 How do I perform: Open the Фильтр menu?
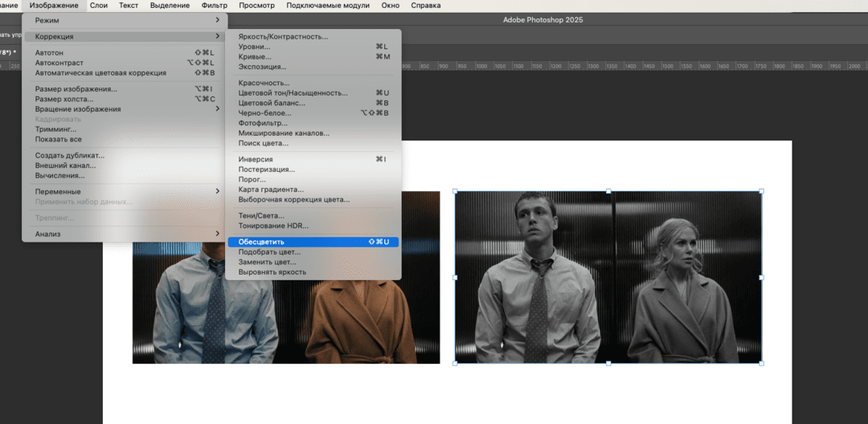[215, 6]
